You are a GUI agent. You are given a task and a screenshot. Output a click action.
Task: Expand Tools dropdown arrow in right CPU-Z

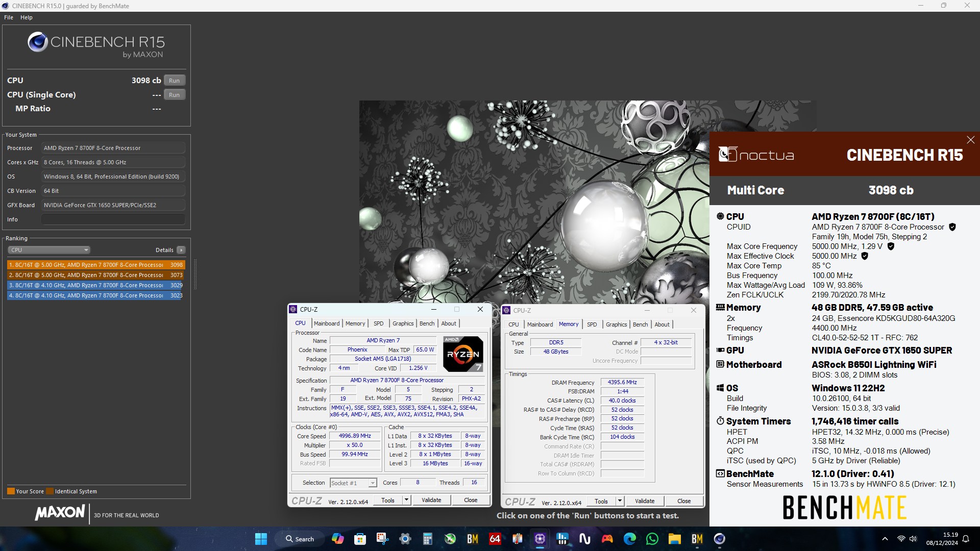(x=620, y=502)
